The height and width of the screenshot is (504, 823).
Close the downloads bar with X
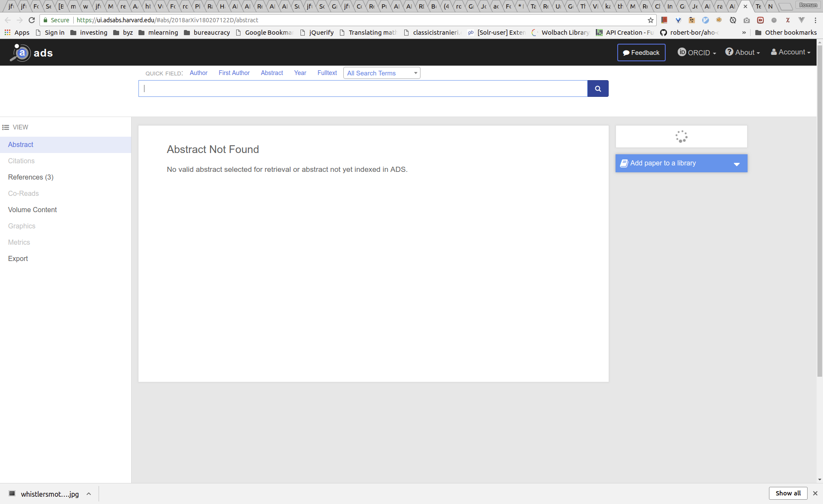[x=815, y=493]
